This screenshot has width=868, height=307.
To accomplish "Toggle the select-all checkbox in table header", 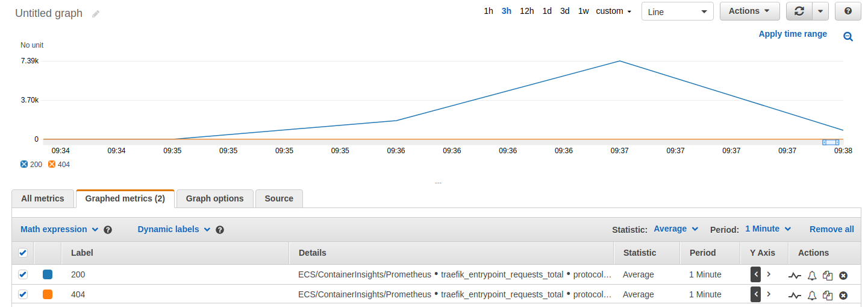I will pyautogui.click(x=23, y=253).
